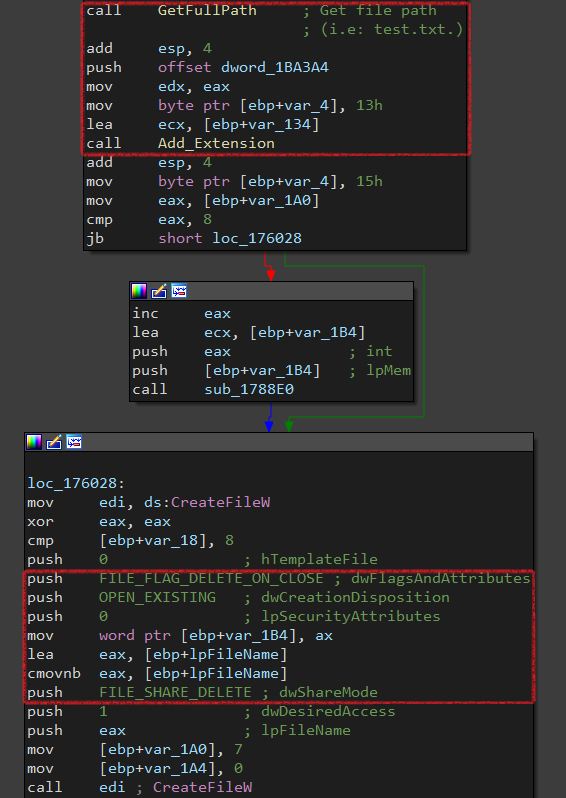
Task: Click the node color icon above 'inc eax' block
Action: pos(139,291)
